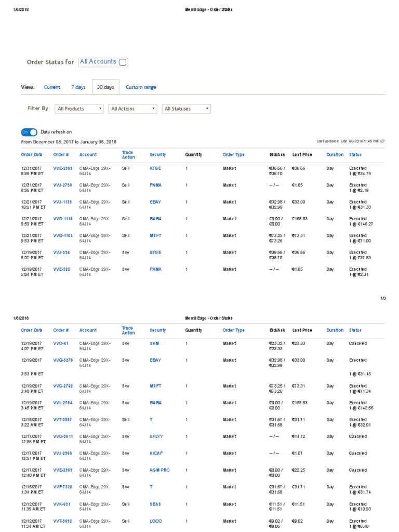Open order VVO-3011
The height and width of the screenshot is (532, 399).
coord(63,436)
